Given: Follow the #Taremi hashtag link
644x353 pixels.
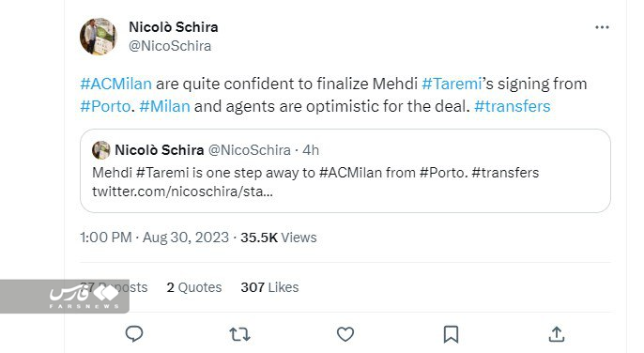Looking at the screenshot, I should click(x=452, y=84).
